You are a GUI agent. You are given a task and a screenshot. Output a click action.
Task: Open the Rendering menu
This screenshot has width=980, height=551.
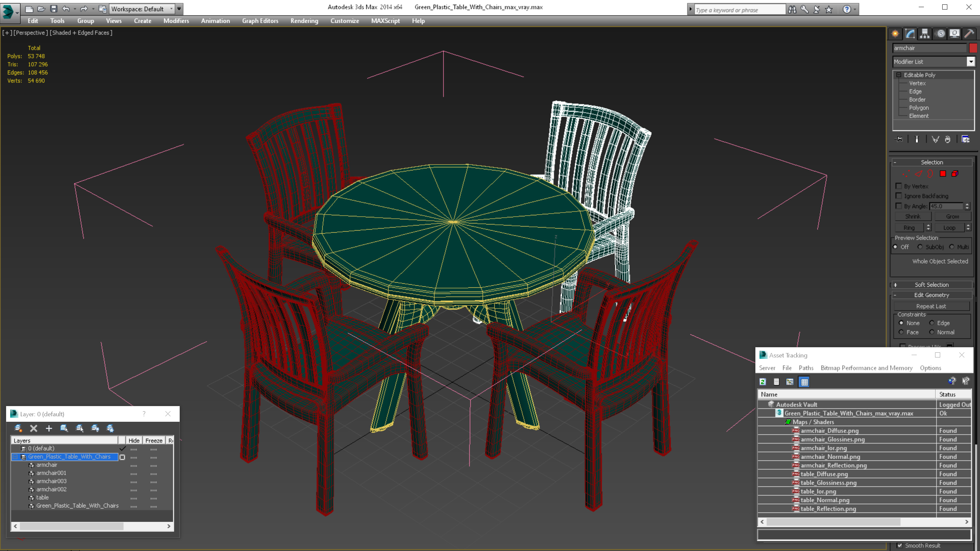[304, 21]
